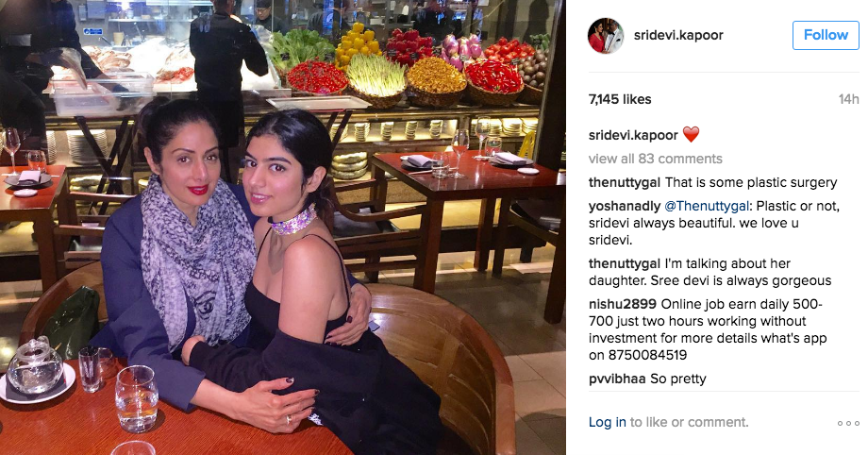Click Log in to like or comment
Image resolution: width=868 pixels, height=455 pixels.
[x=608, y=422]
